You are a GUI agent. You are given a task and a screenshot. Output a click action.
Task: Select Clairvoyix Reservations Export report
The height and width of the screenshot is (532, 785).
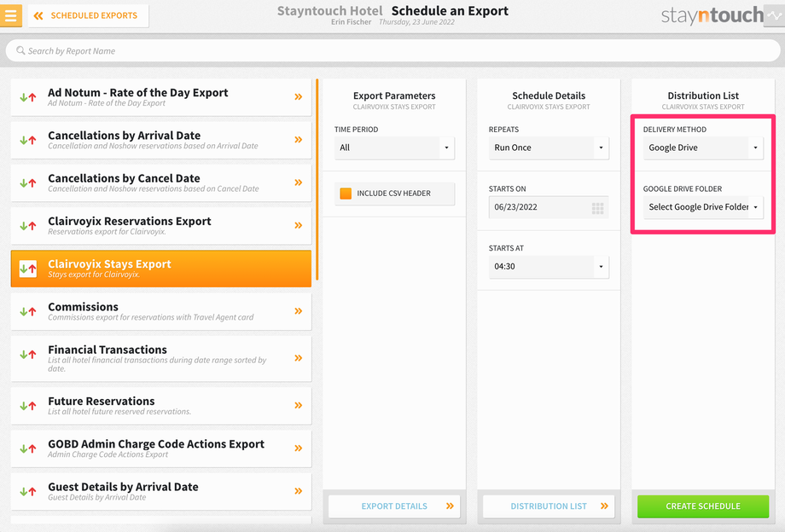160,226
